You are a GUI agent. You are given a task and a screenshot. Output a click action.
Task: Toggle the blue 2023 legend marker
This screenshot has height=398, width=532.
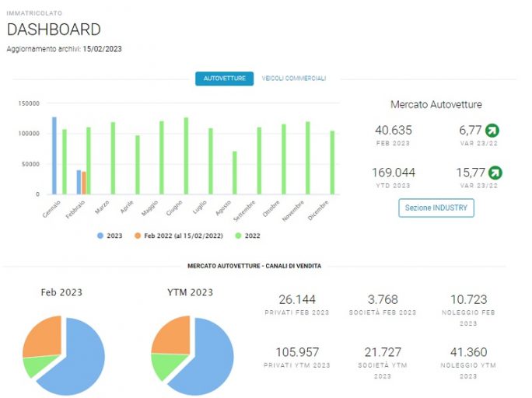pyautogui.click(x=100, y=236)
